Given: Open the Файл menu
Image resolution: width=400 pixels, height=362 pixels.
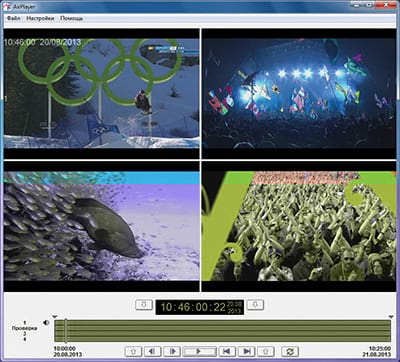Looking at the screenshot, I should pyautogui.click(x=13, y=19).
